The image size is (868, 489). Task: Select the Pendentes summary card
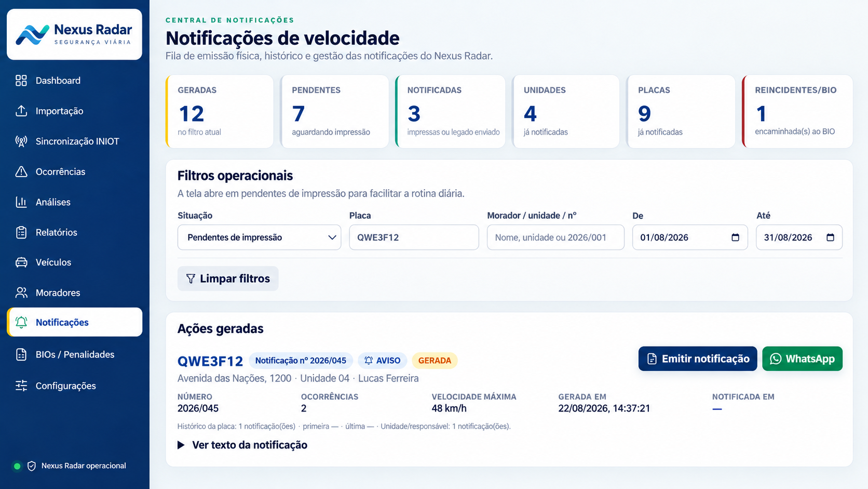tap(334, 111)
